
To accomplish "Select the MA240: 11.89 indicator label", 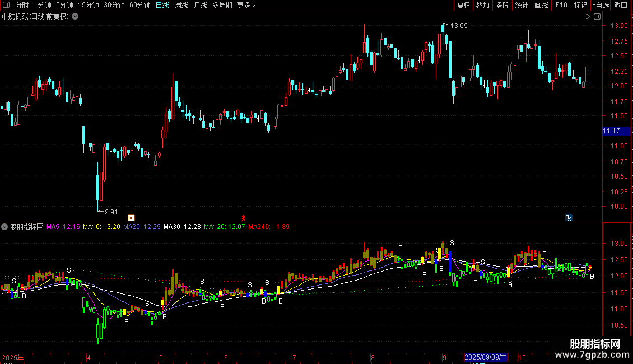I will tap(269, 227).
